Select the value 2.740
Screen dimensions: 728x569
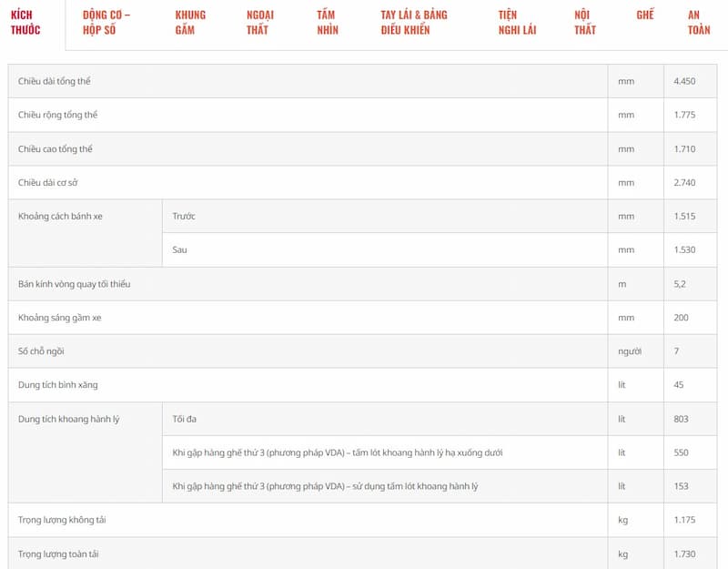point(684,183)
